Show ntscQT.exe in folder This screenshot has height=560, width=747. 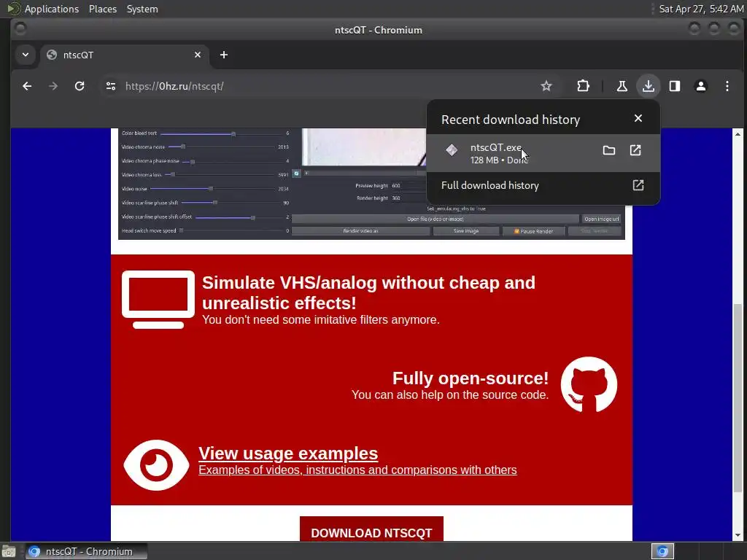click(x=609, y=150)
